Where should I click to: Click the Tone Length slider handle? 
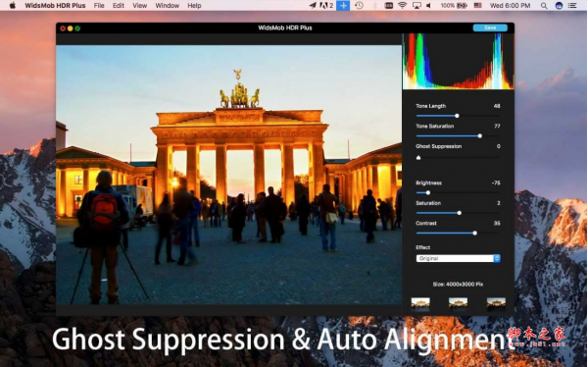tap(457, 116)
